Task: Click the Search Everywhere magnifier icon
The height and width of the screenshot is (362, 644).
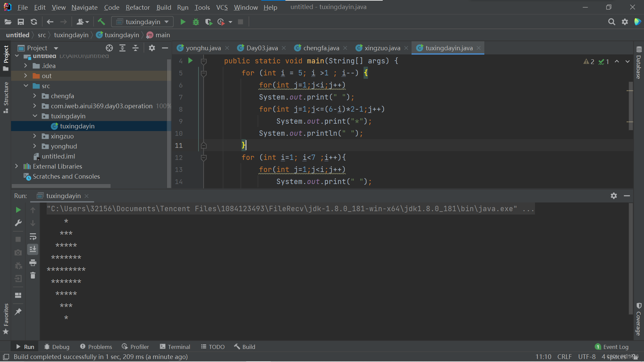Action: 611,22
